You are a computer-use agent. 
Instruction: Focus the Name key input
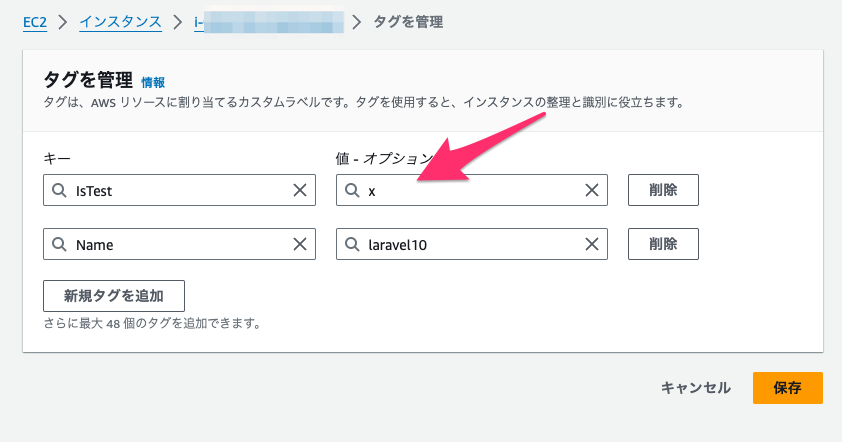179,244
